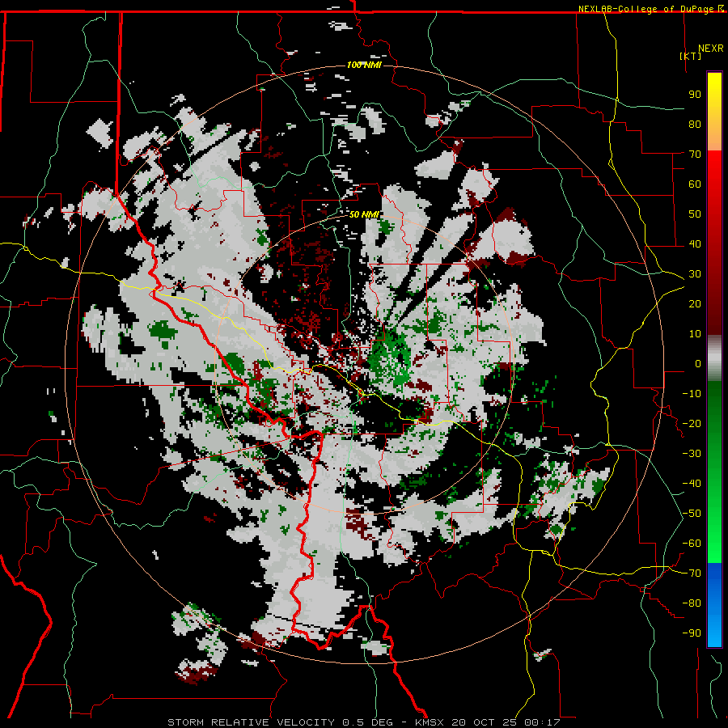Select the -50 value on velocity scale

[x=692, y=514]
